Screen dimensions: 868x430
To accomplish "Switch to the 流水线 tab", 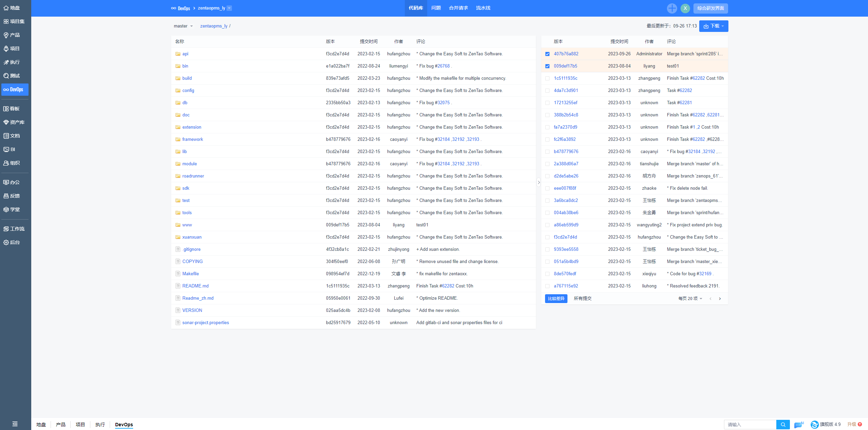I will pos(483,8).
